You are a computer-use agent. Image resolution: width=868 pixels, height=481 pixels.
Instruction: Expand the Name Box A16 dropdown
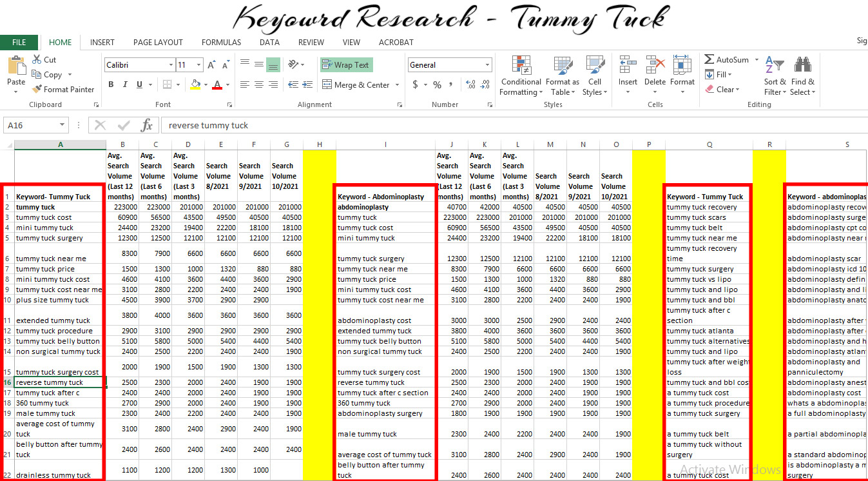coord(62,125)
